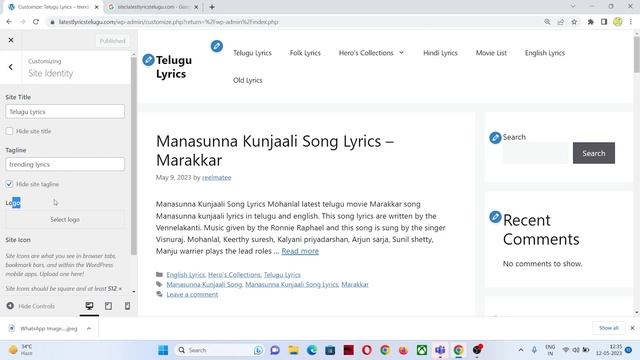Viewport: 640px width, 360px height.
Task: Click the browser address bar URL
Action: coord(168,22)
